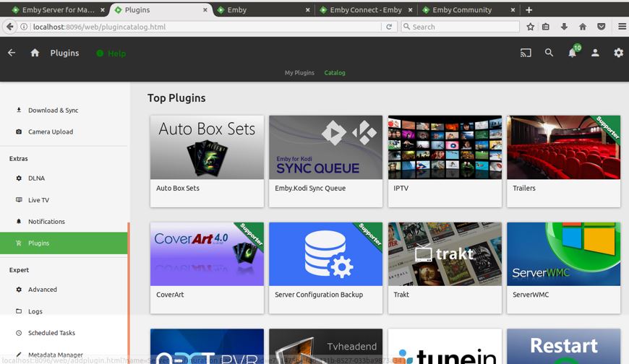Switch to Emby Connect - Emby tab
629x364 pixels.
coord(367,9)
